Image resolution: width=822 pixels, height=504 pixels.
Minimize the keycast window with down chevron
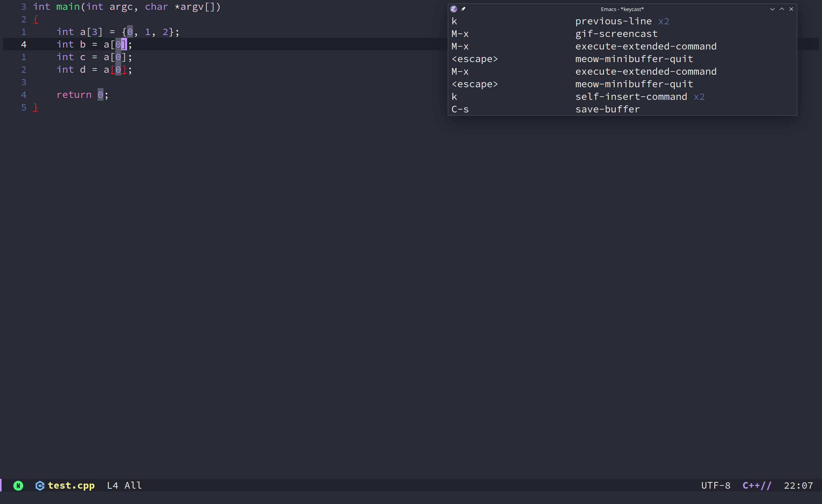(772, 9)
